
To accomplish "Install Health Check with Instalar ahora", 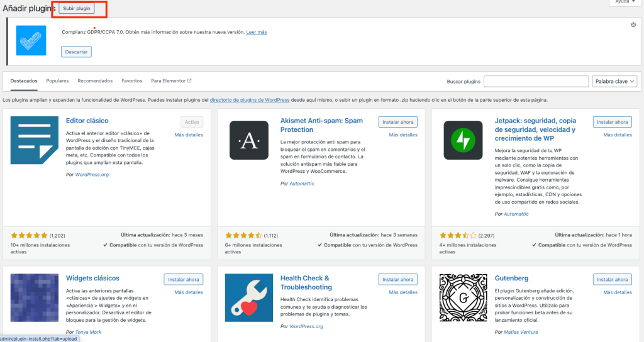I will click(x=398, y=280).
